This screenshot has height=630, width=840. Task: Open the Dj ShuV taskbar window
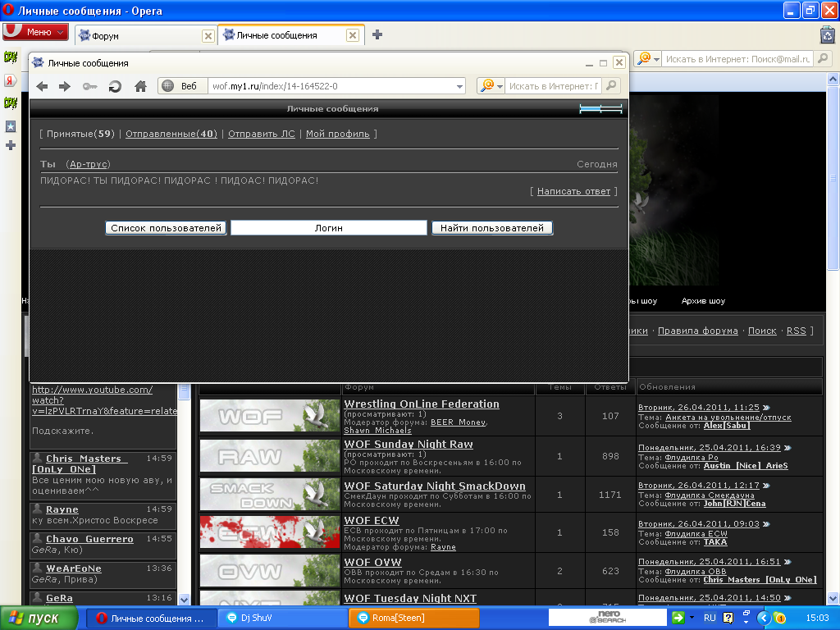284,618
